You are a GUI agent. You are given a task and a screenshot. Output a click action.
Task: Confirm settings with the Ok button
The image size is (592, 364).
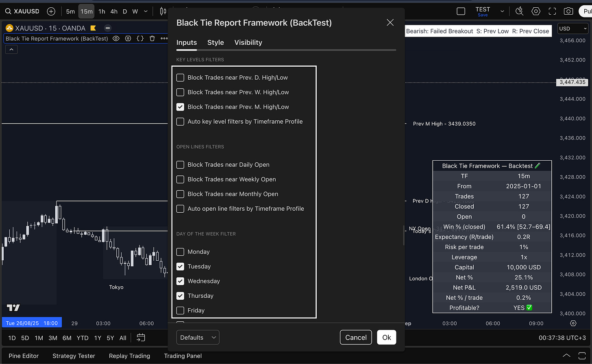[x=387, y=338]
